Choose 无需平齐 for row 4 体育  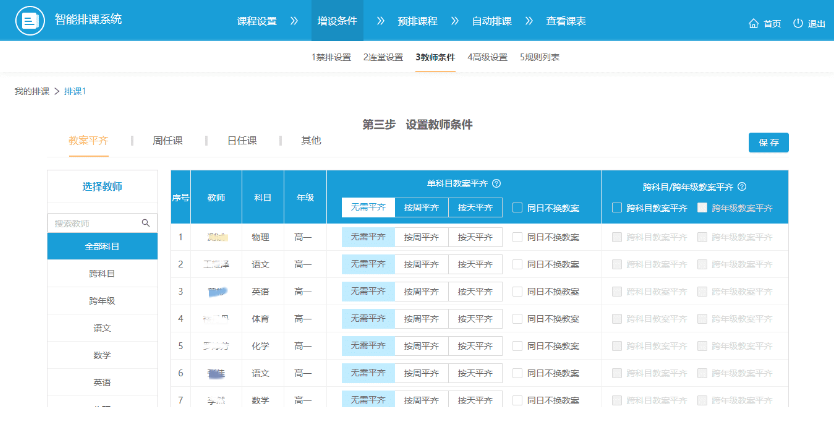(368, 319)
